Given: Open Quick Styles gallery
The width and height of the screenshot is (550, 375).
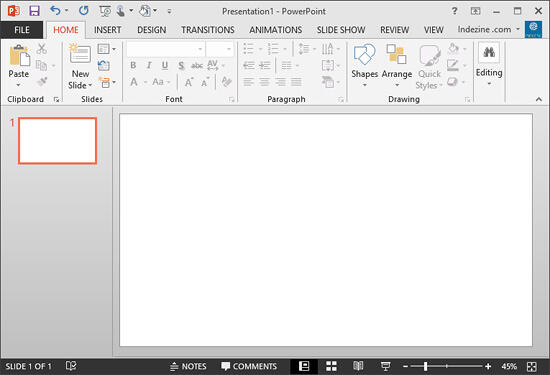Looking at the screenshot, I should point(429,67).
